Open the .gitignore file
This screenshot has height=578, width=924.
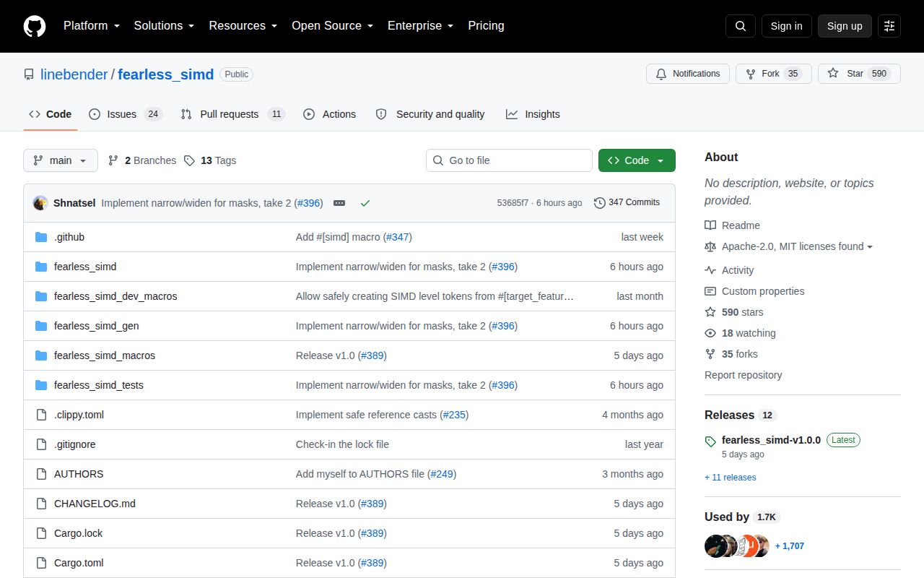point(75,444)
